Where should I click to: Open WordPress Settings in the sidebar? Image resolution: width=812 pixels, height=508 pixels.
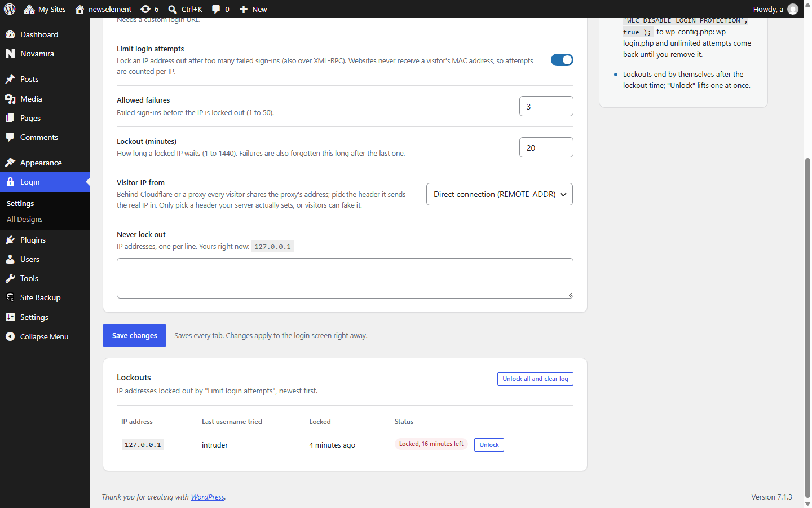click(x=45, y=317)
